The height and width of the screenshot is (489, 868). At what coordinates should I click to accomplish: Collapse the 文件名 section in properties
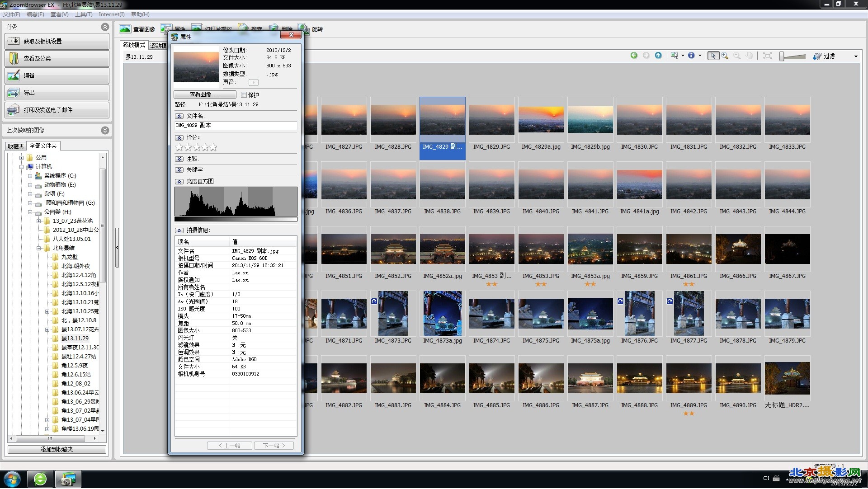point(179,116)
